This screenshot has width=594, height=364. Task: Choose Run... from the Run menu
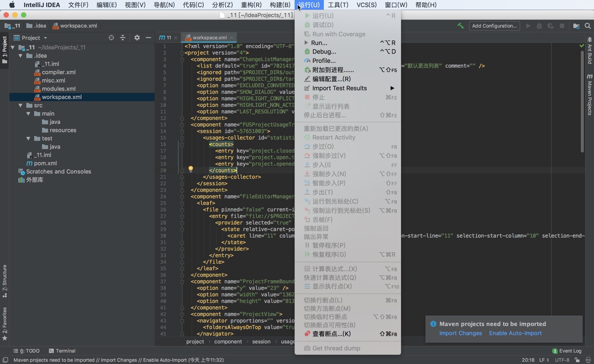click(x=348, y=43)
